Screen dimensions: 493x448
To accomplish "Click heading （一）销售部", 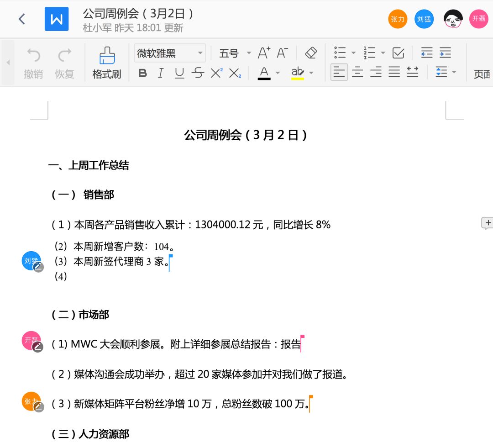I will pos(82,195).
